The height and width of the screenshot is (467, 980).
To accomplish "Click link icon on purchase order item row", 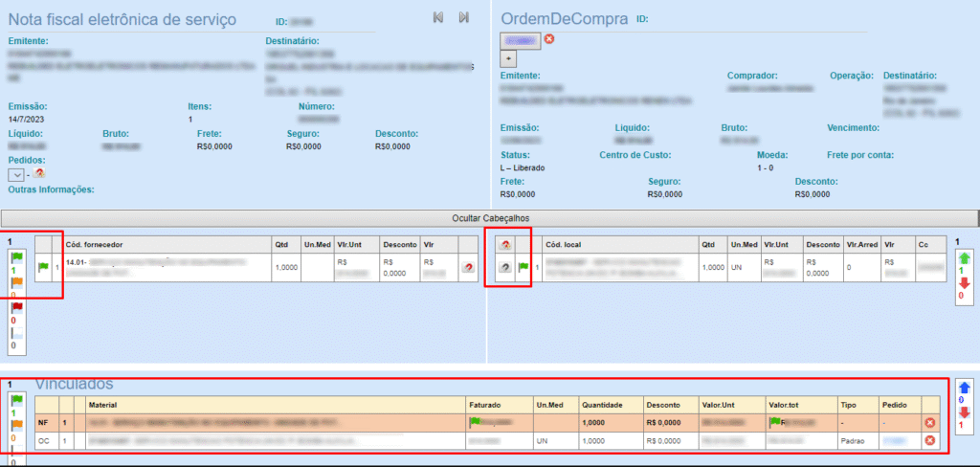I will click(x=504, y=268).
